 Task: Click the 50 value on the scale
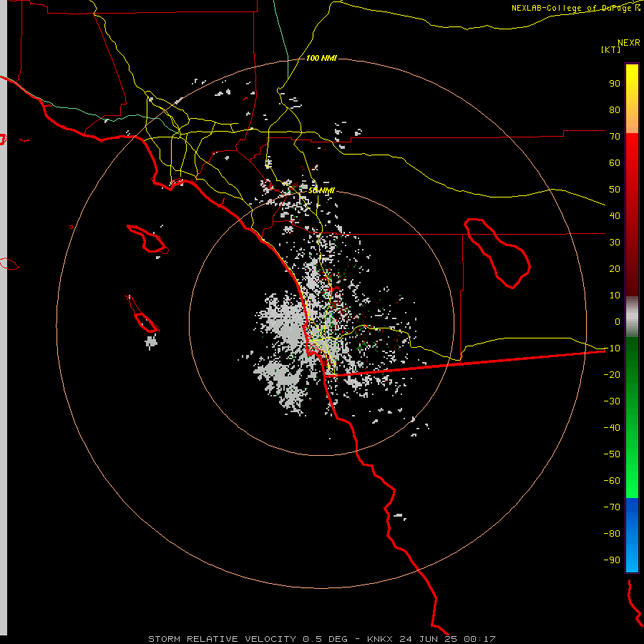point(615,190)
